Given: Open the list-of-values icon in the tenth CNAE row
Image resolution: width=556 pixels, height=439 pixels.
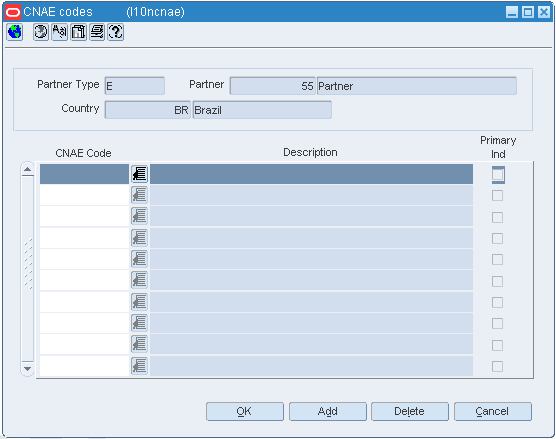Looking at the screenshot, I should tap(139, 366).
